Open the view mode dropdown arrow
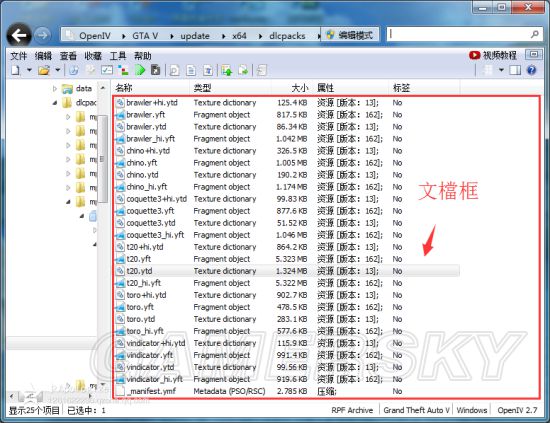550x423 pixels. (501, 70)
